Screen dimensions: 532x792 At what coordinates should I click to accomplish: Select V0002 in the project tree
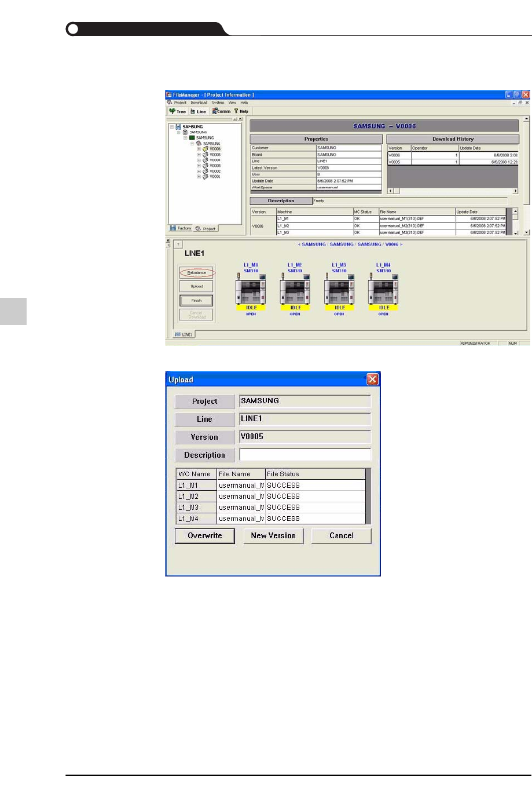click(215, 171)
